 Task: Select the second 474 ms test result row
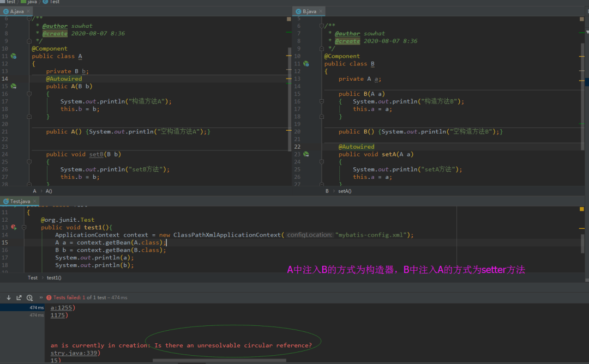(x=22, y=315)
